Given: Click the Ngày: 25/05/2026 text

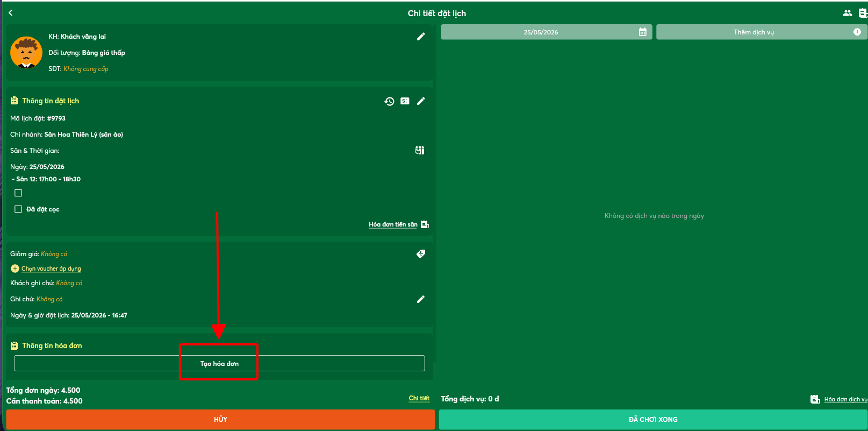Looking at the screenshot, I should coord(37,167).
